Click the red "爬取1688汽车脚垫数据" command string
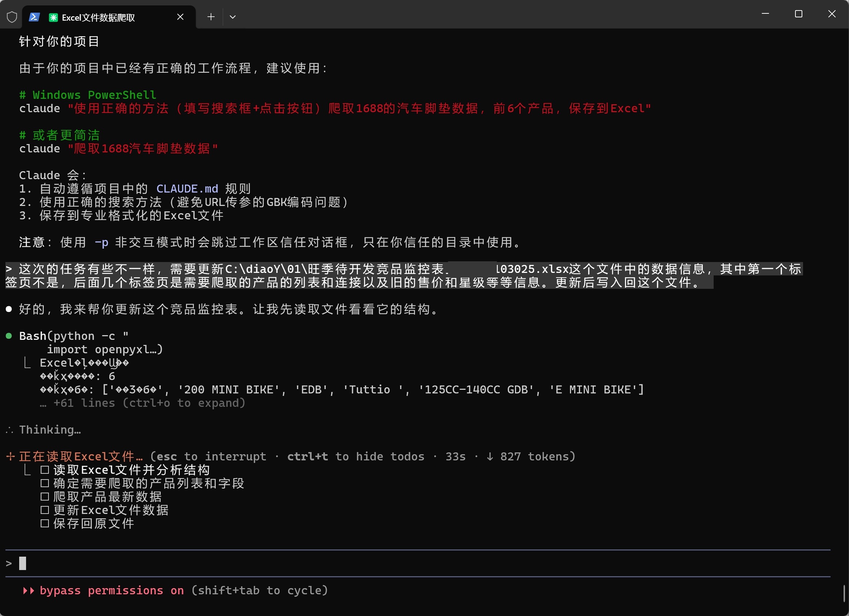The image size is (849, 616). (x=143, y=149)
